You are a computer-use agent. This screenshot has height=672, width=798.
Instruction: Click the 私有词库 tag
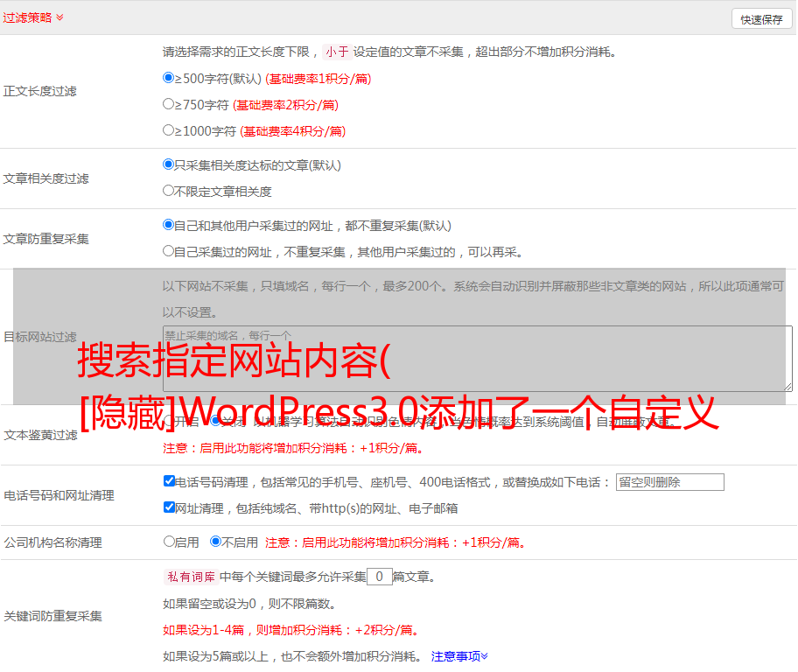coord(192,577)
